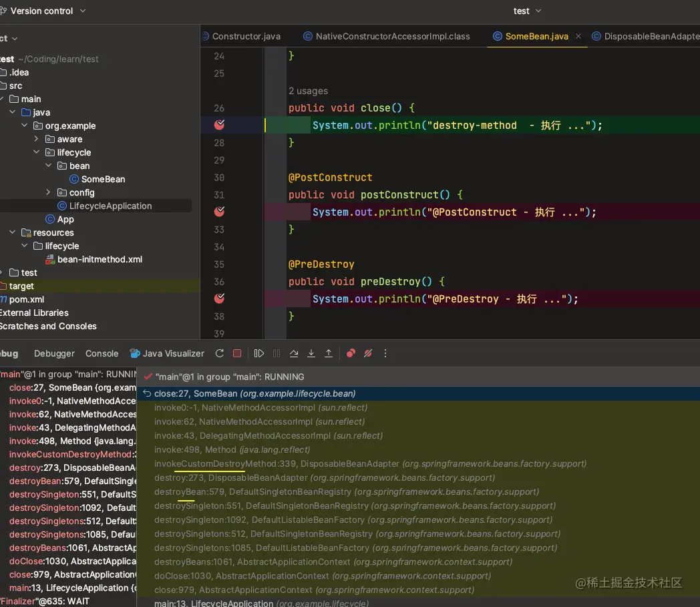The height and width of the screenshot is (607, 700).
Task: Click the Step Out icon
Action: pyautogui.click(x=329, y=353)
